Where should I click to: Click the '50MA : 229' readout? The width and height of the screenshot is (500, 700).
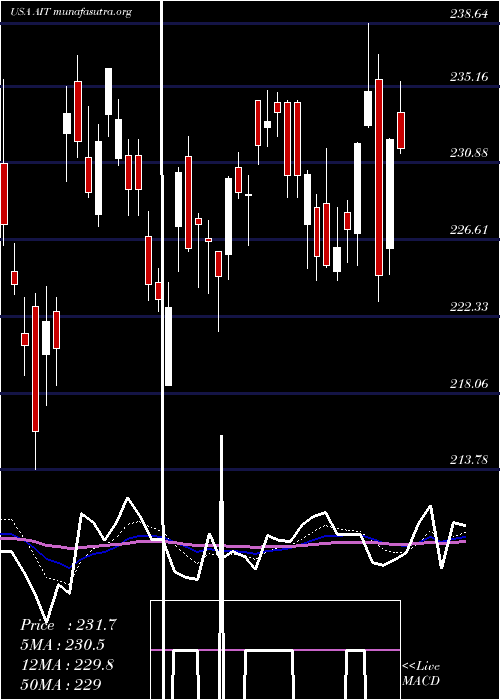61,685
